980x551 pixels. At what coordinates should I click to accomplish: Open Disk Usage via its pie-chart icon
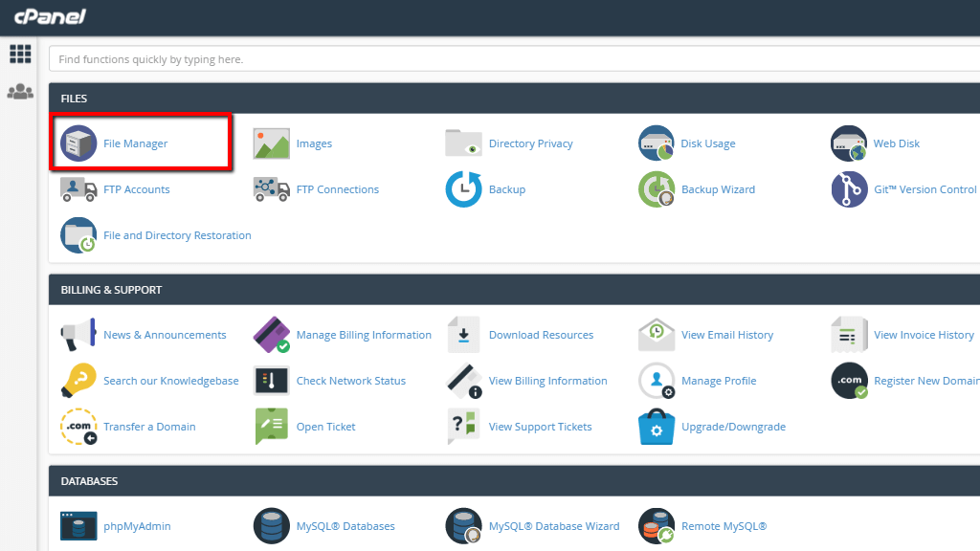coord(657,142)
